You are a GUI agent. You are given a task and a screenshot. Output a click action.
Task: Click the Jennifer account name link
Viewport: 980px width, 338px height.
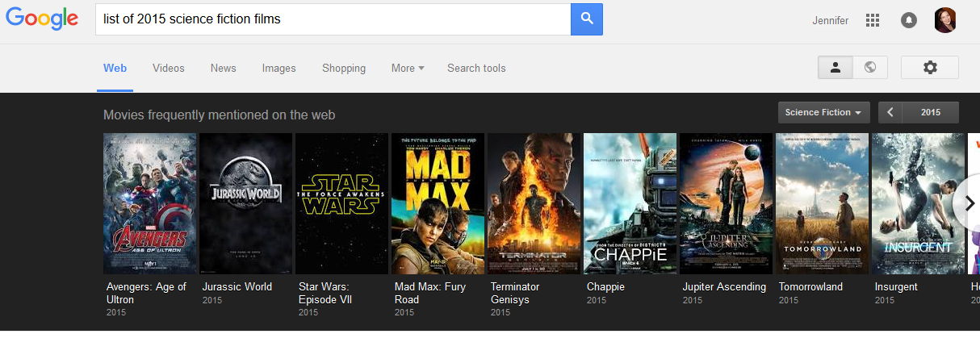pyautogui.click(x=830, y=20)
